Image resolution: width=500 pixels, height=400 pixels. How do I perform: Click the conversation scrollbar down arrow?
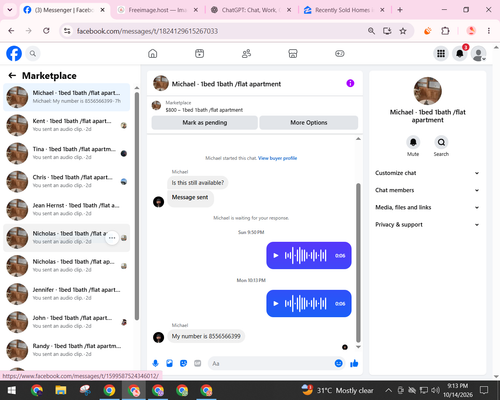[358, 347]
